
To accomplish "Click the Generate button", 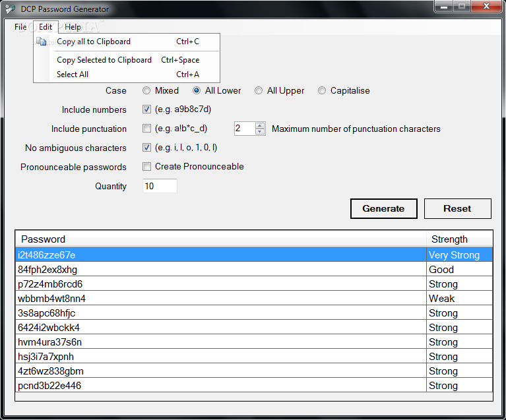I will click(x=384, y=208).
